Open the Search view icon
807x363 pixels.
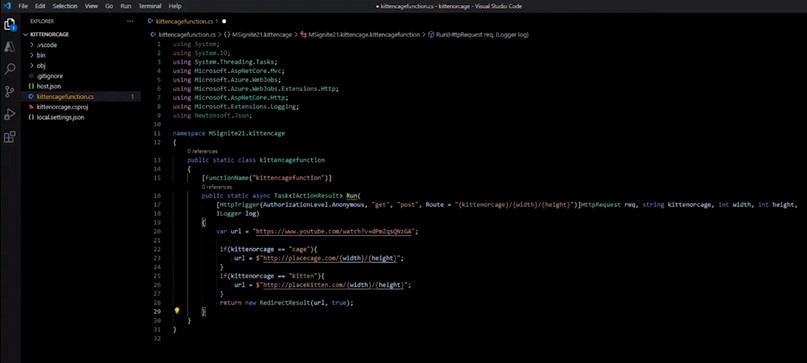point(9,69)
